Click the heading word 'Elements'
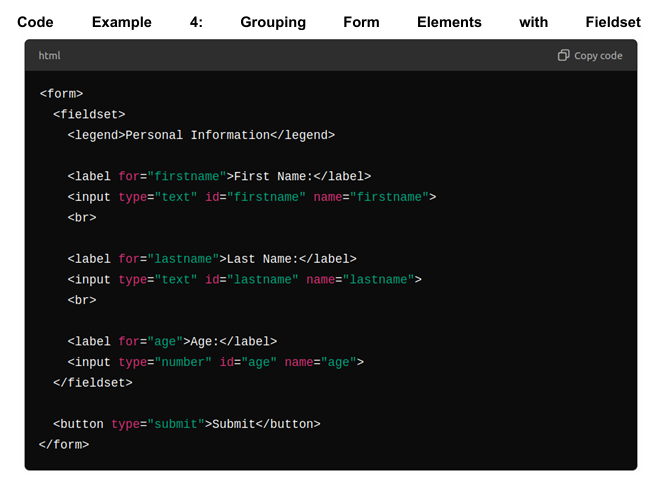Image resolution: width=663 pixels, height=494 pixels. point(449,22)
